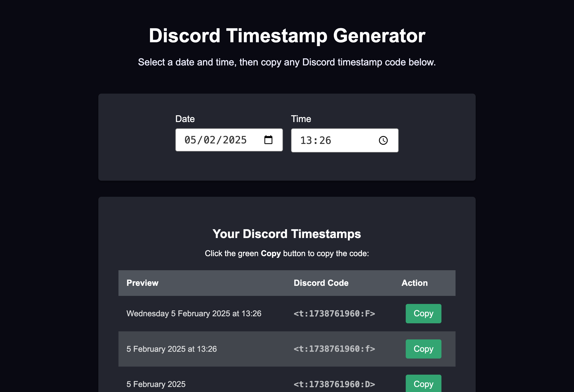574x392 pixels.
Task: Open the calendar picker icon in Date field
Action: click(x=268, y=140)
